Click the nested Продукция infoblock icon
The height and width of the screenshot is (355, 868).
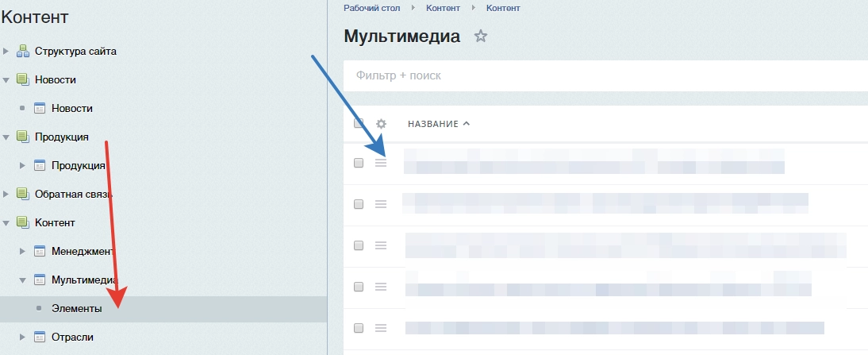tap(40, 165)
